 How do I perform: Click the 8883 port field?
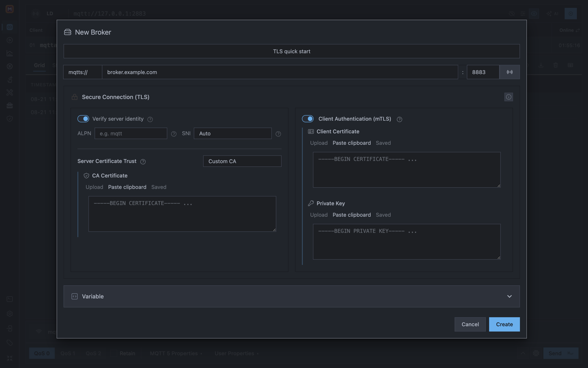click(483, 72)
